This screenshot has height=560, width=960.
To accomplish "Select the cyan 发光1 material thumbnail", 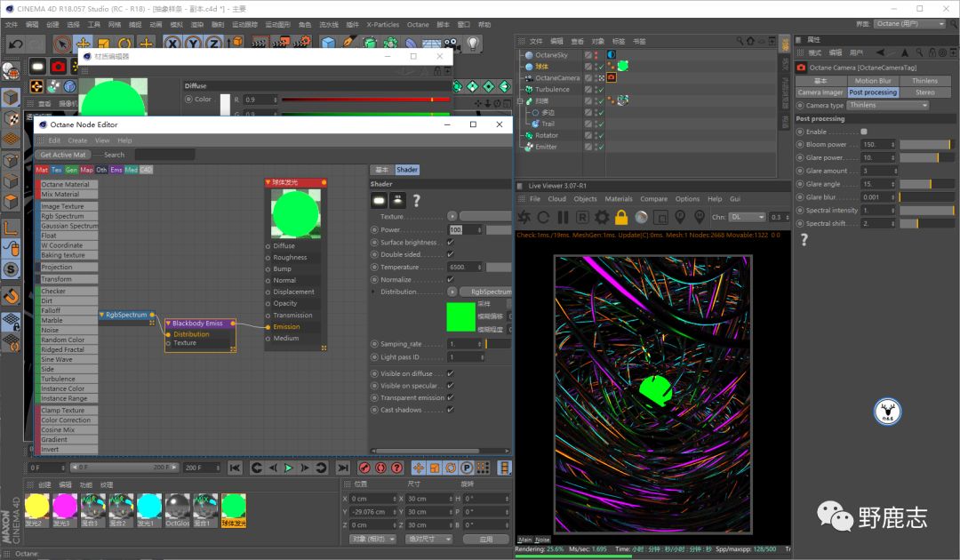I will [149, 507].
